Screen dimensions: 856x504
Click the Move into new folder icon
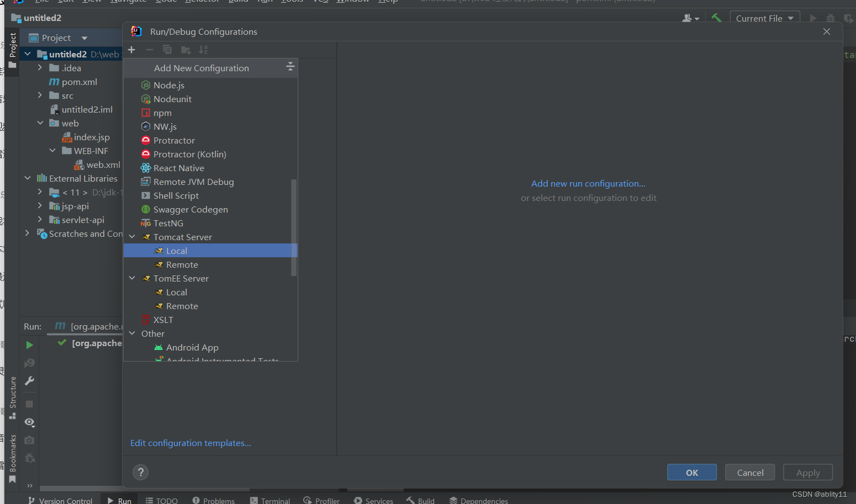[186, 50]
